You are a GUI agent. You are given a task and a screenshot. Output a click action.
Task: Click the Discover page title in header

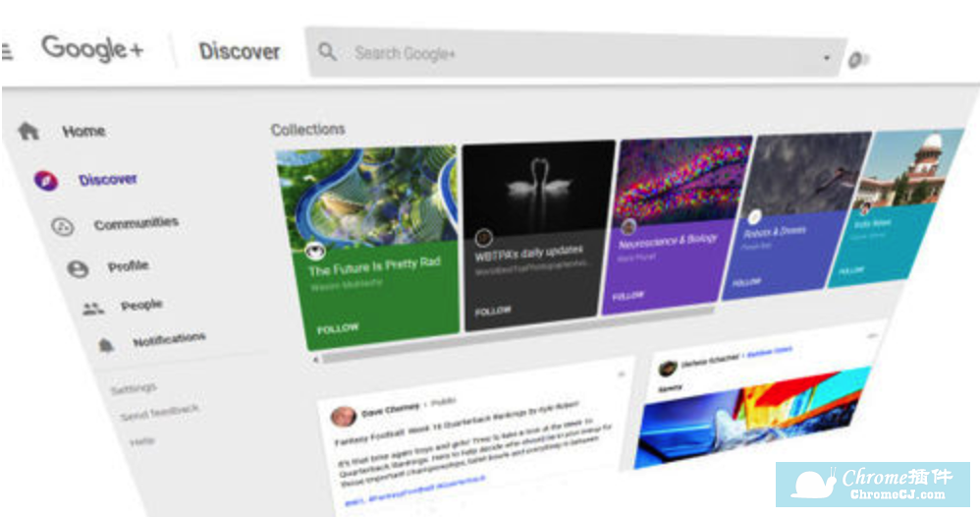click(240, 51)
